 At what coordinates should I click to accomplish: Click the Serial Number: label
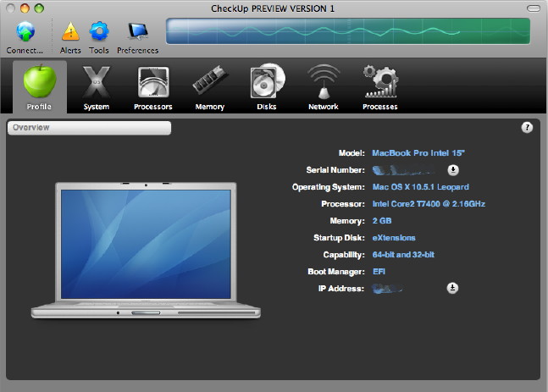click(x=335, y=170)
